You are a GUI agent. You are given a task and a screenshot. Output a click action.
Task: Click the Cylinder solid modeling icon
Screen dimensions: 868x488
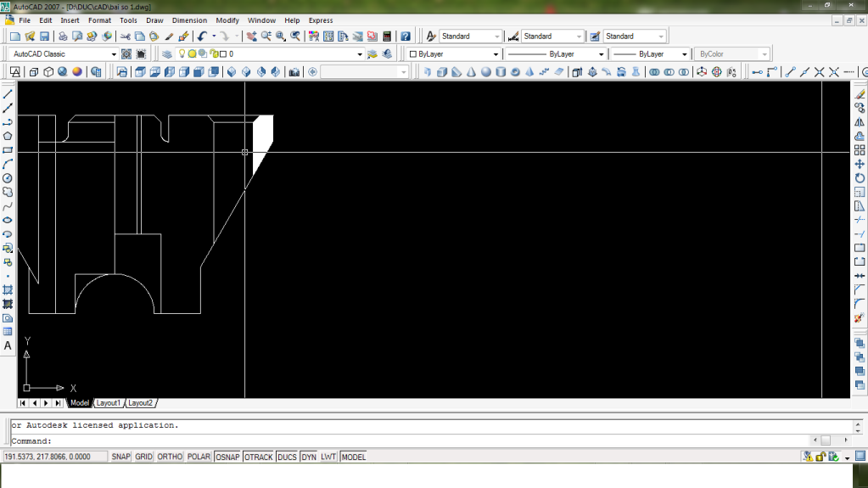pyautogui.click(x=501, y=72)
